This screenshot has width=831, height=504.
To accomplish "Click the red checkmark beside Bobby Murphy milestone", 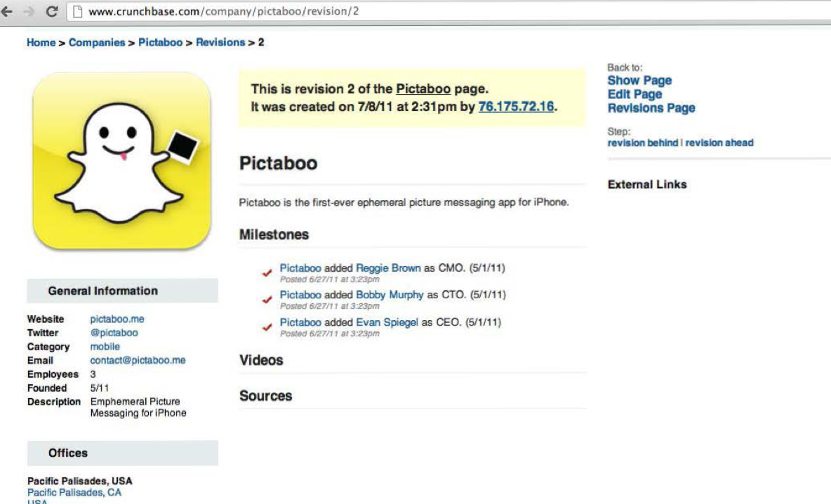I will click(267, 300).
